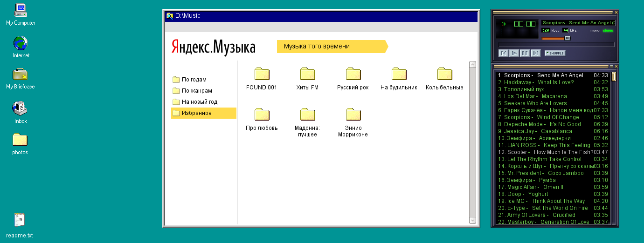Select playlist track Ice MC - Think About The Way
This screenshot has height=243, width=644.
pyautogui.click(x=553, y=201)
